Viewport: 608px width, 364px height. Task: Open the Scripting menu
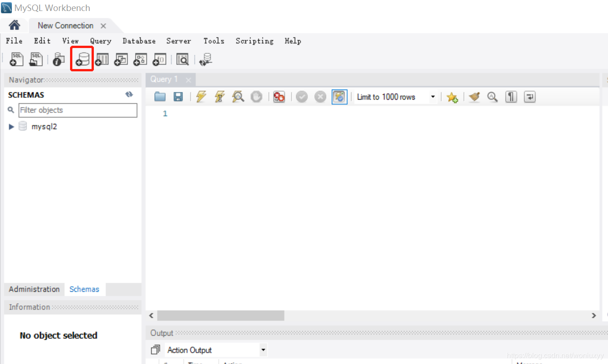(x=255, y=41)
